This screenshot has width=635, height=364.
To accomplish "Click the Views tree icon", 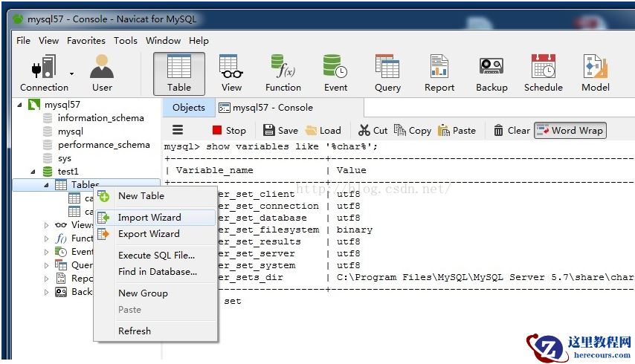I will 61,225.
